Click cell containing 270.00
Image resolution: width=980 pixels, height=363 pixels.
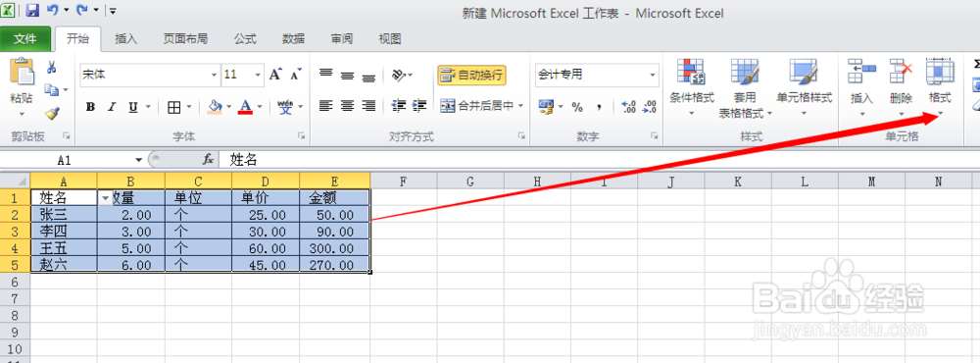334,265
